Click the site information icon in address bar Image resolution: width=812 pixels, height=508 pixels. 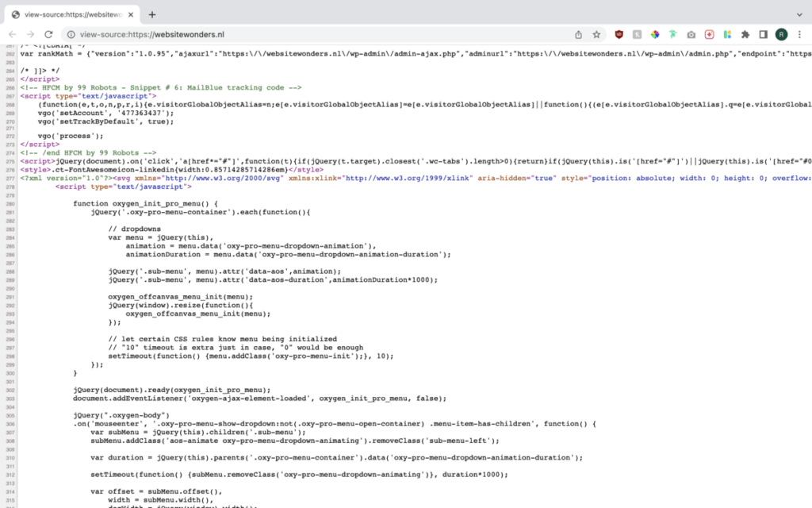(x=71, y=35)
